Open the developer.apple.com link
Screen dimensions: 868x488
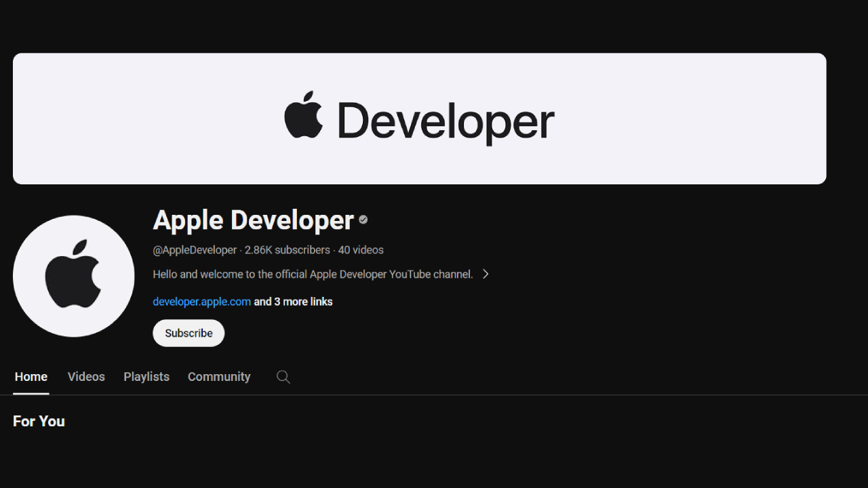click(x=201, y=301)
